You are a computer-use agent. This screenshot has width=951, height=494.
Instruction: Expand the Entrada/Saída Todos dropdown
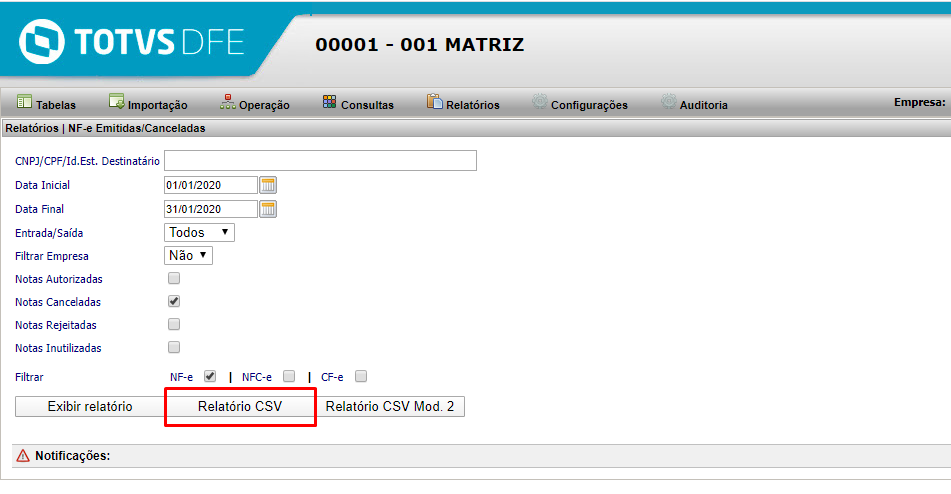point(199,232)
